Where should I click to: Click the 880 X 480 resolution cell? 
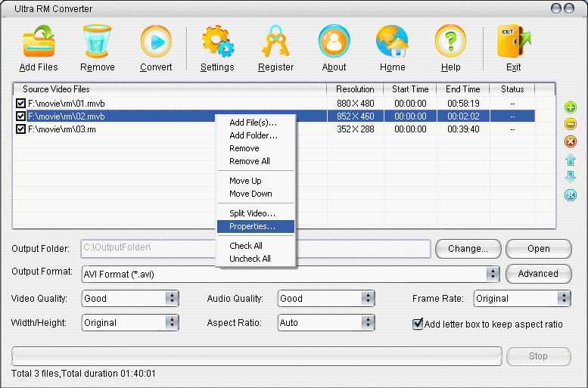355,103
